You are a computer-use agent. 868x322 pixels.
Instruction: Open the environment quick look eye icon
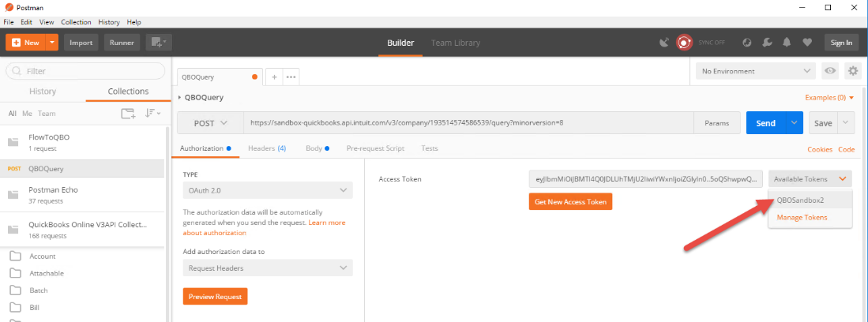point(830,71)
